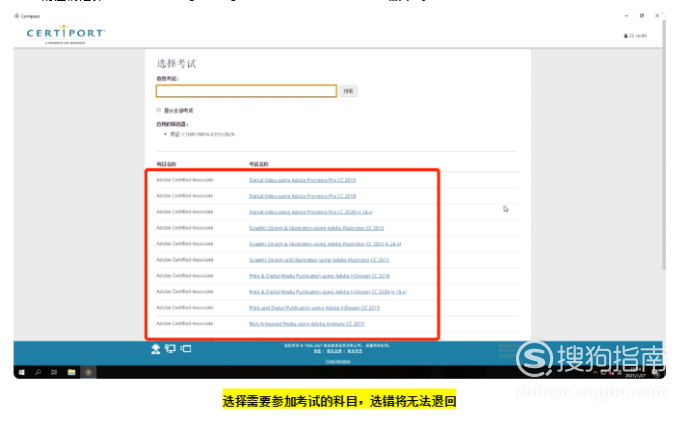Image resolution: width=692 pixels, height=426 pixels.
Task: Open Digital Video using Premiere Pro CC 2015
Action: tap(302, 180)
